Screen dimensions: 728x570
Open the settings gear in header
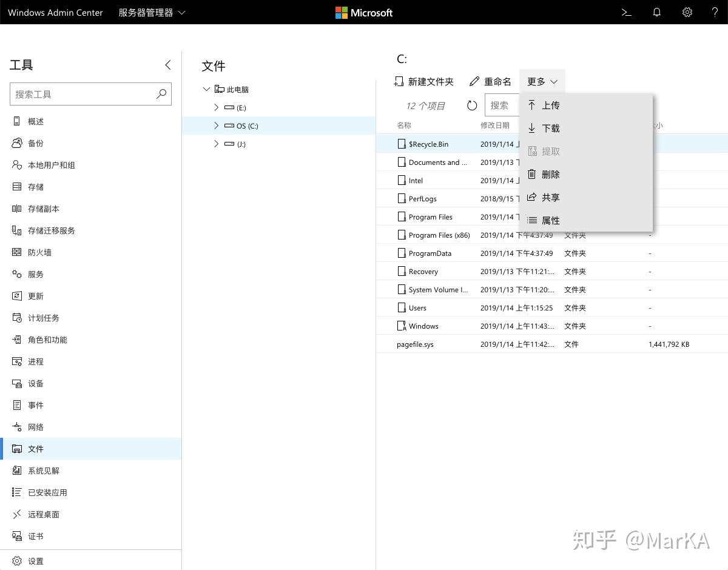coord(687,12)
